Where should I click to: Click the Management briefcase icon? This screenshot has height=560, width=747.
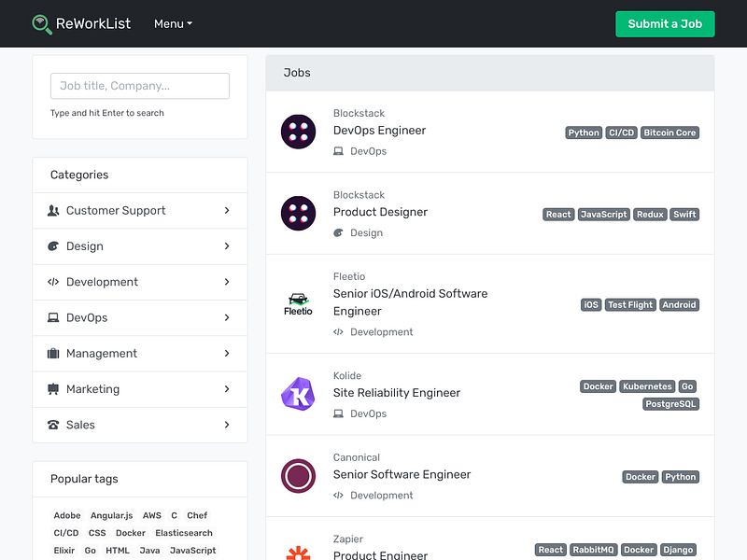[x=53, y=354]
